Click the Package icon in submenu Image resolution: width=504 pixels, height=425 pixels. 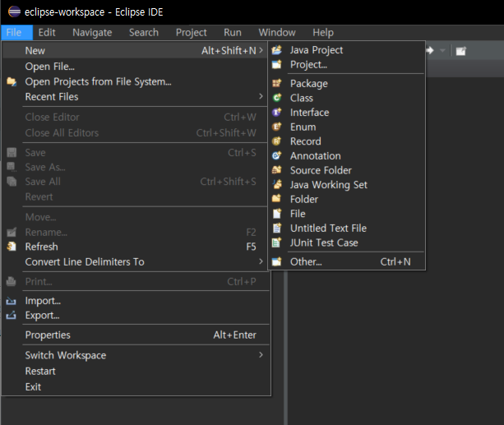(277, 84)
